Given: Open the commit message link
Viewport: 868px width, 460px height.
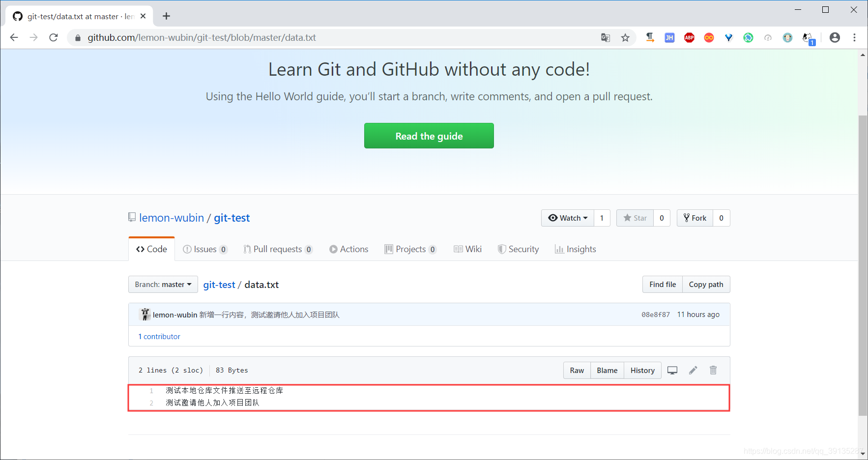Looking at the screenshot, I should (x=269, y=315).
